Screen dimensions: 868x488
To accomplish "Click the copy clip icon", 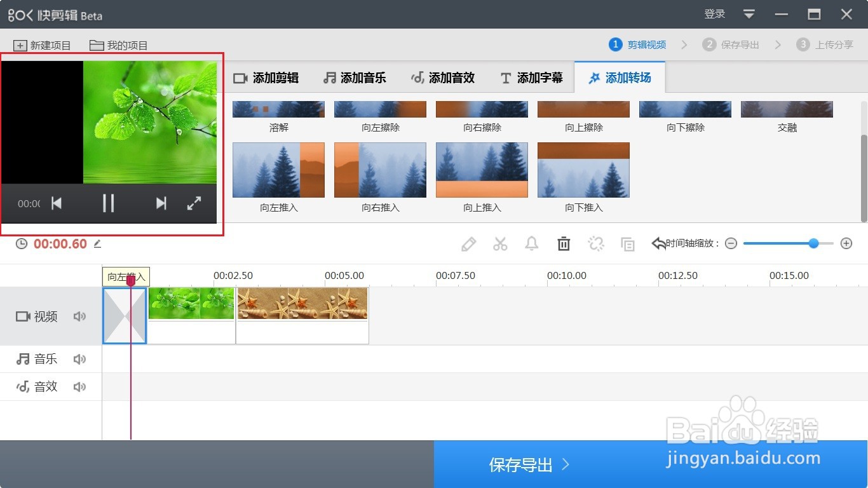I will (x=628, y=243).
